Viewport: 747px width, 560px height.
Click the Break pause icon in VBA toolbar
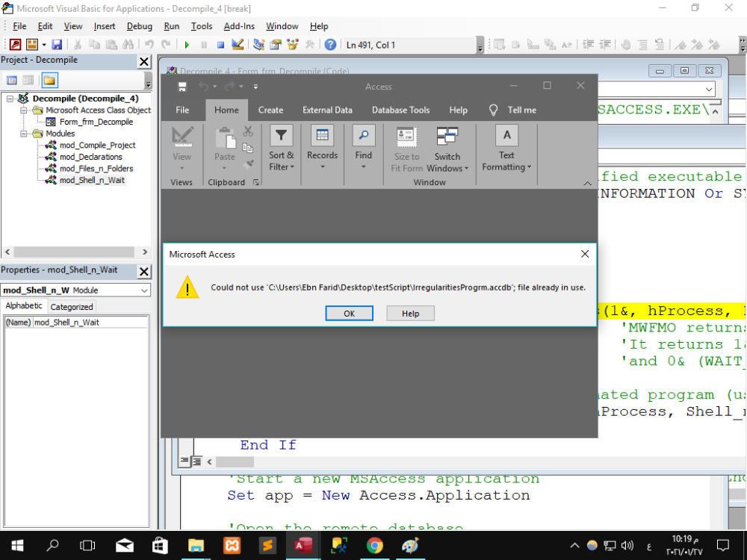click(x=203, y=45)
